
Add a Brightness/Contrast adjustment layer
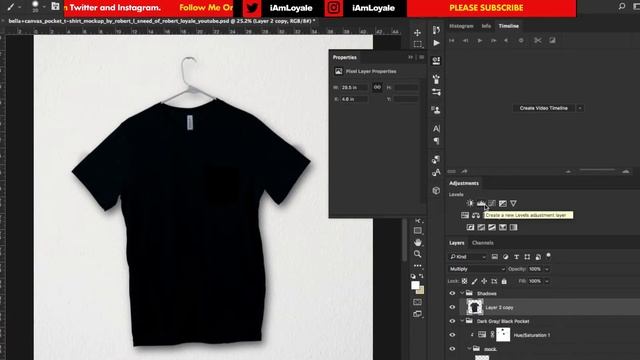(x=470, y=203)
